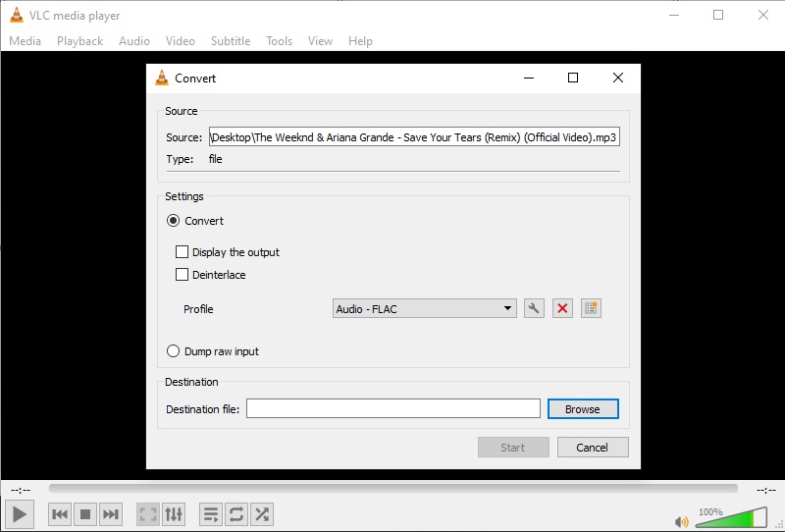Enable random shuffle playback icon

262,514
